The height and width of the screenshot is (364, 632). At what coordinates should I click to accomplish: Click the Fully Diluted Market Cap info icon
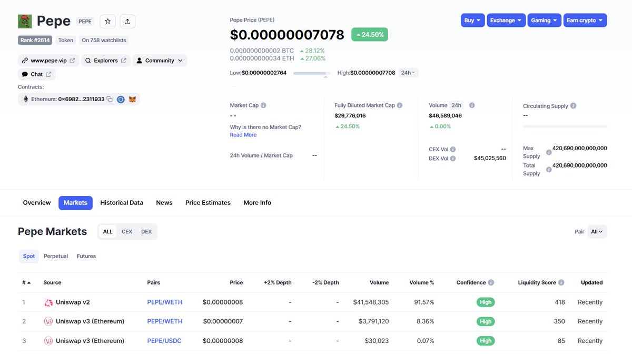(x=400, y=105)
